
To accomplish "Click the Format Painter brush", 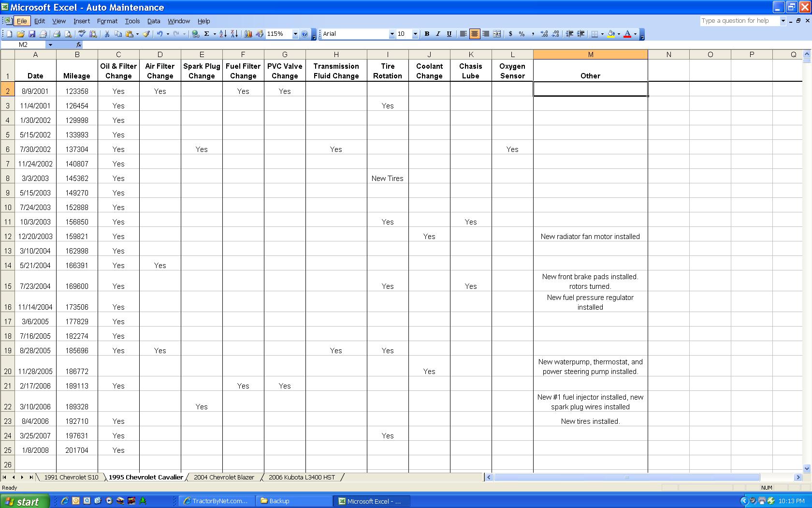I will coord(146,34).
